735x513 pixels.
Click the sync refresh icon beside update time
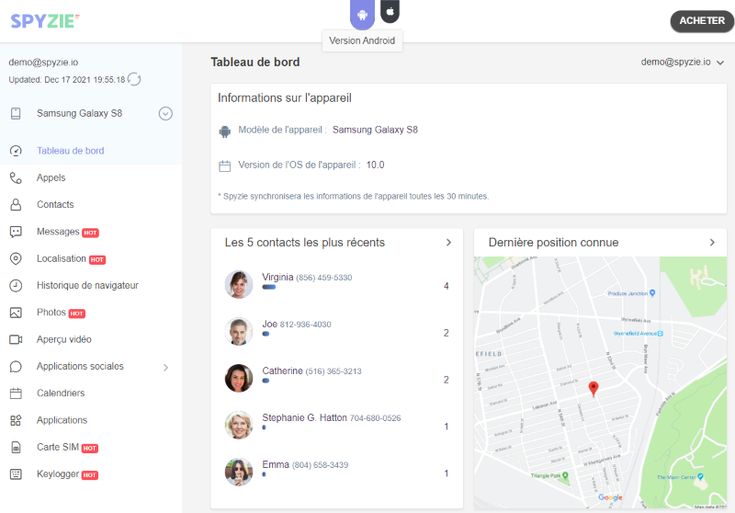point(134,79)
